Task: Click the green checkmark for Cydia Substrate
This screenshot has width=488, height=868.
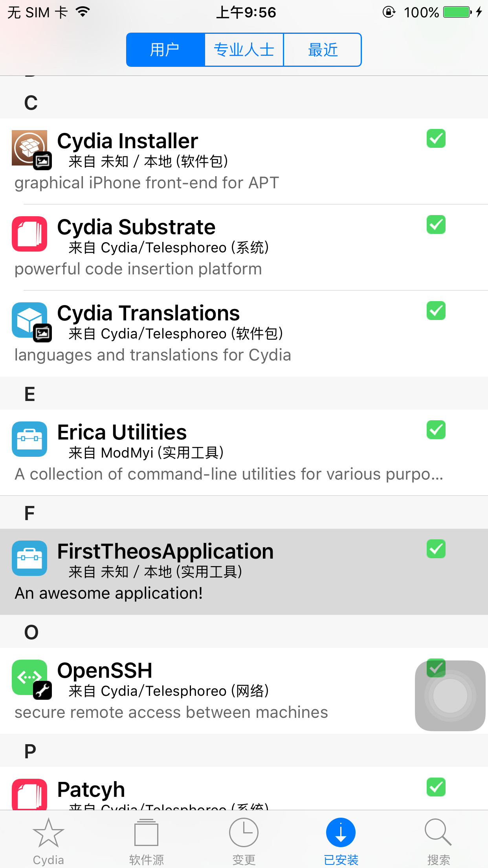Action: (x=436, y=224)
